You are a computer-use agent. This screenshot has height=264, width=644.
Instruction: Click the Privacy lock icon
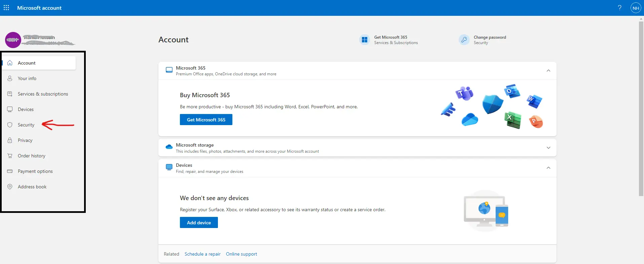click(x=10, y=140)
